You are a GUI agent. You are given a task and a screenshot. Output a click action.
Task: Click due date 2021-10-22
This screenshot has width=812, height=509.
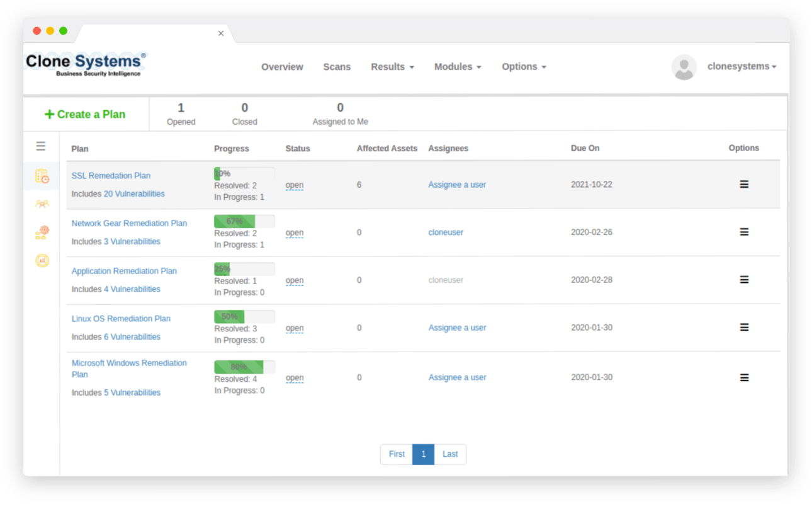click(x=592, y=185)
